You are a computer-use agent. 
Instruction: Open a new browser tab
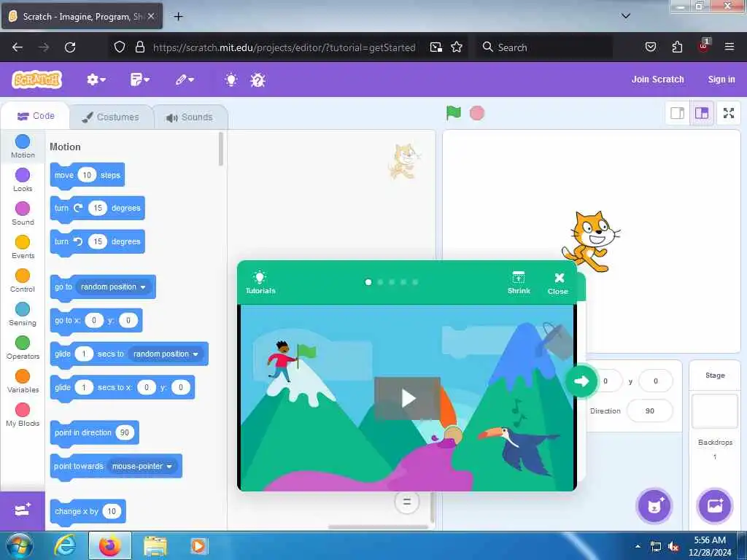[x=178, y=17]
